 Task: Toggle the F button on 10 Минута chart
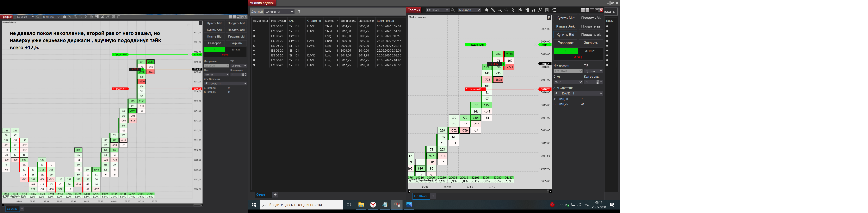point(200,23)
